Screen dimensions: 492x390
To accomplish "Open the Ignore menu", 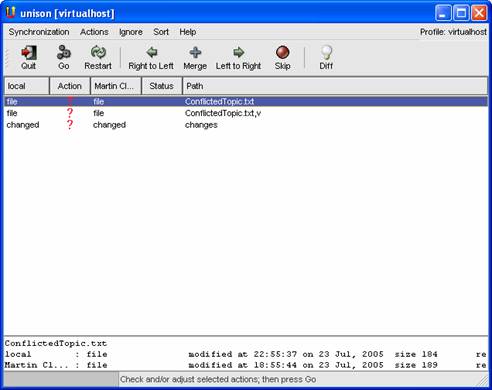I will 131,32.
